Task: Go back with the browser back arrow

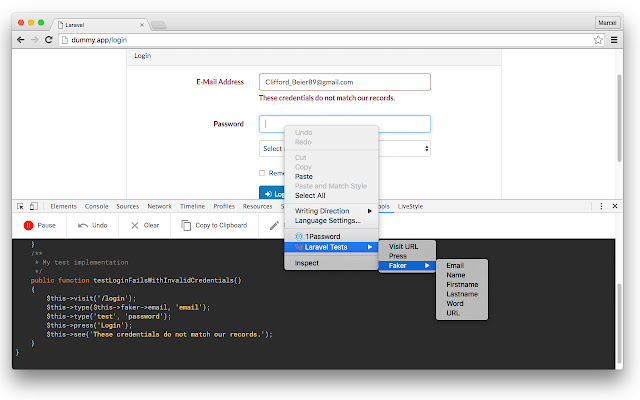Action: 20,40
